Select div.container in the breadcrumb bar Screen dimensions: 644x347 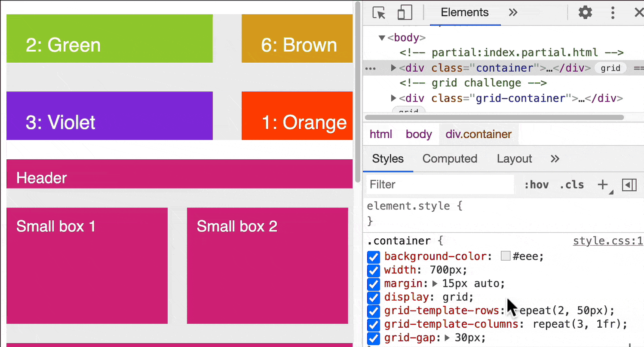[x=478, y=134]
